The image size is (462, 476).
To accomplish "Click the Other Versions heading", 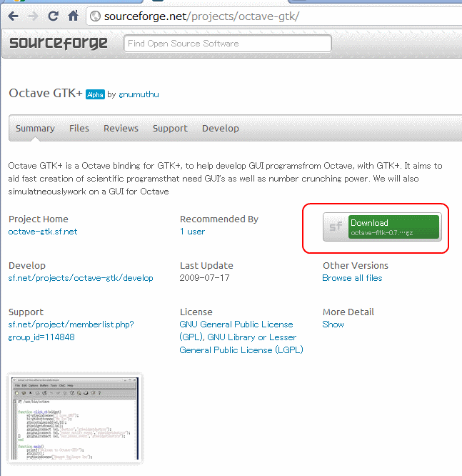I will pos(356,266).
